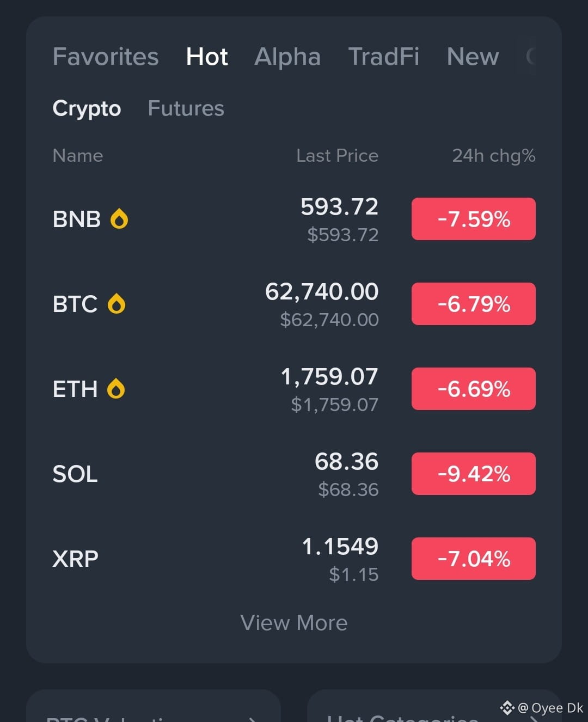Tap the flame icon beside ETH

tap(116, 389)
